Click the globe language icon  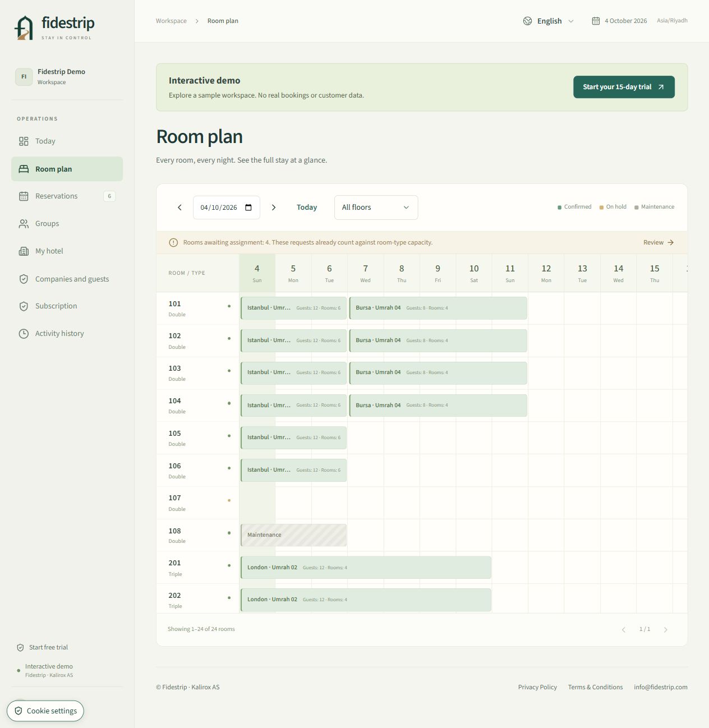click(527, 21)
